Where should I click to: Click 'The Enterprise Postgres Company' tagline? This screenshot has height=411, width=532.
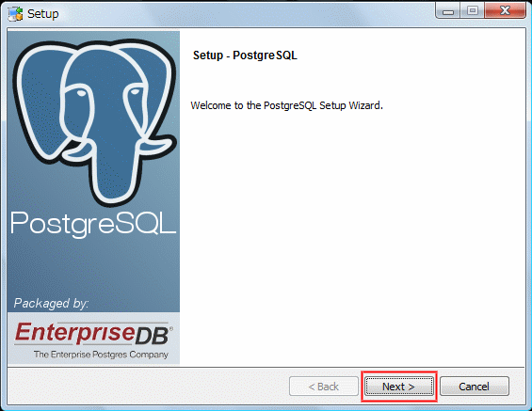coord(101,355)
